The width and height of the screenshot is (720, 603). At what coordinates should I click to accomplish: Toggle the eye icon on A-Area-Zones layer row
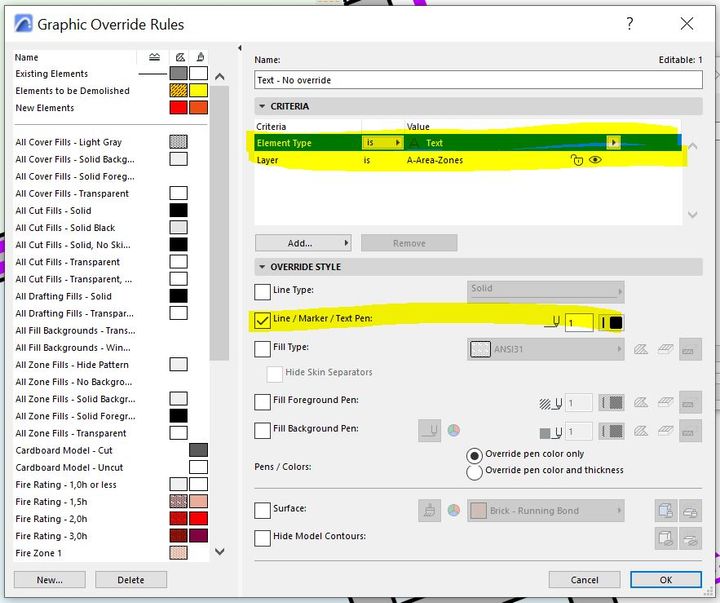(x=595, y=160)
